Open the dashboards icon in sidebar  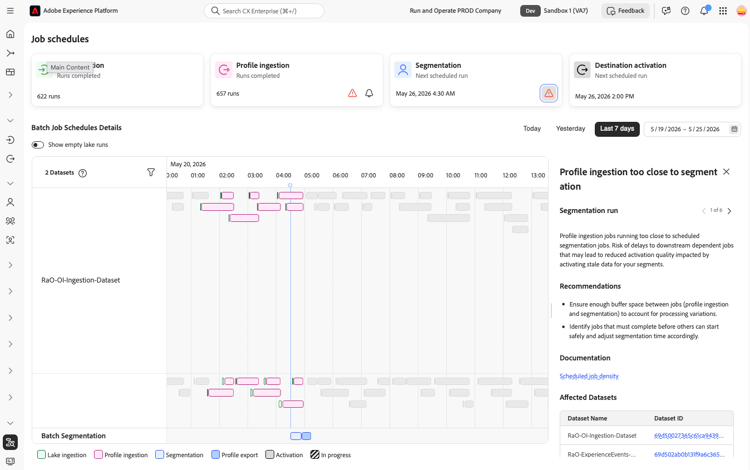click(x=10, y=72)
